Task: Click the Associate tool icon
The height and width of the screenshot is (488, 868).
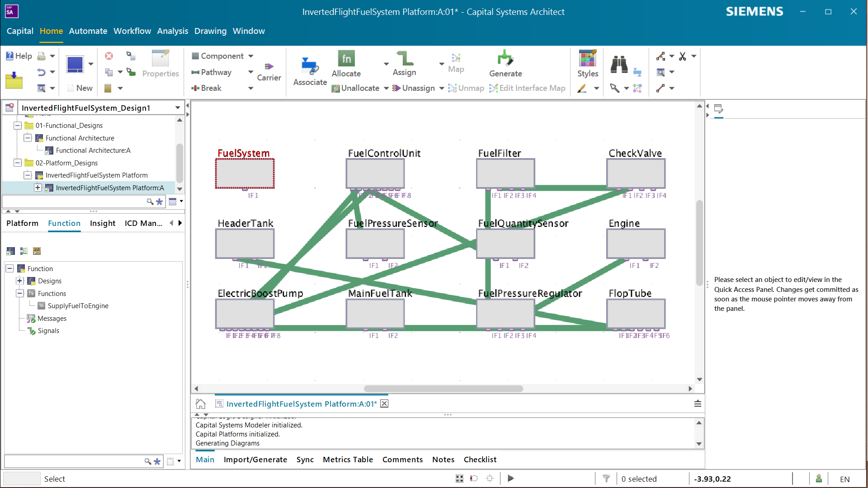Action: (x=310, y=66)
